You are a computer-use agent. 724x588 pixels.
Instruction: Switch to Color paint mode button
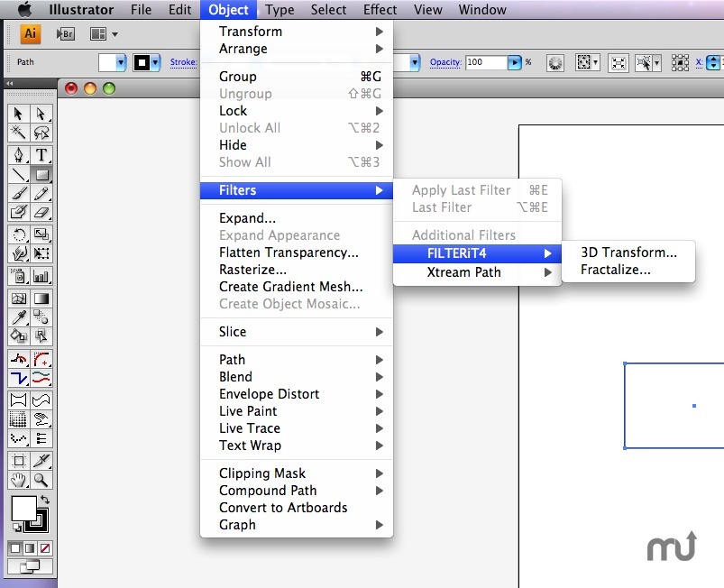15,548
